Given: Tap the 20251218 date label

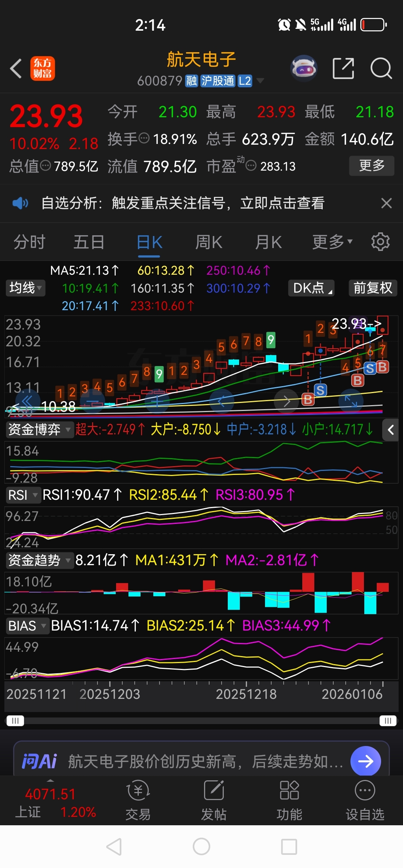Looking at the screenshot, I should click(246, 694).
